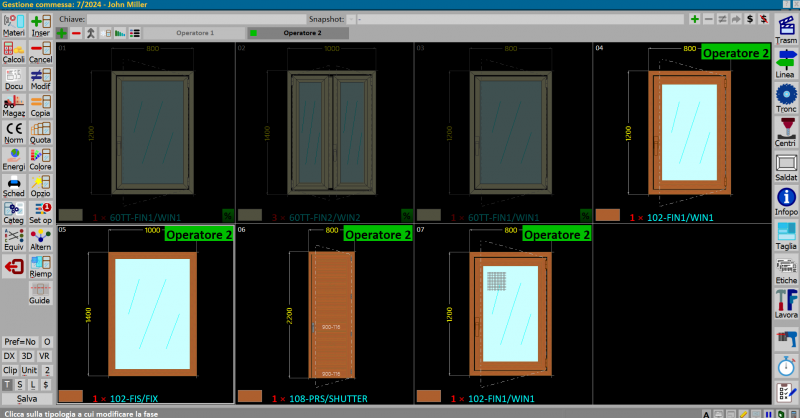Click the O button beside Pref=No
Viewport: 800px width, 418px height.
point(46,341)
